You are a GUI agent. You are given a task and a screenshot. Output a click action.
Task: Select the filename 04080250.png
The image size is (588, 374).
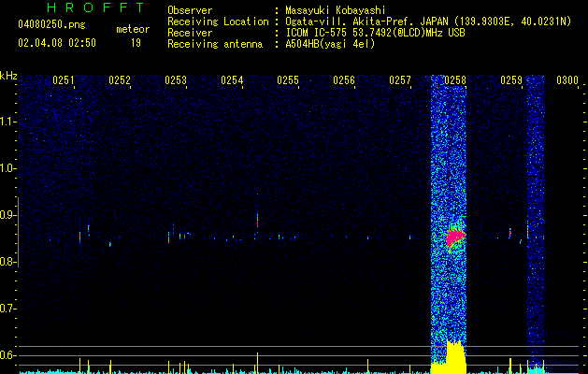click(x=51, y=24)
